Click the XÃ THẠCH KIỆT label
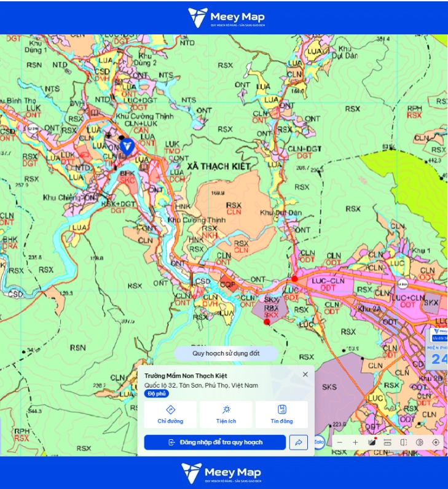448x489 pixels. click(x=219, y=166)
